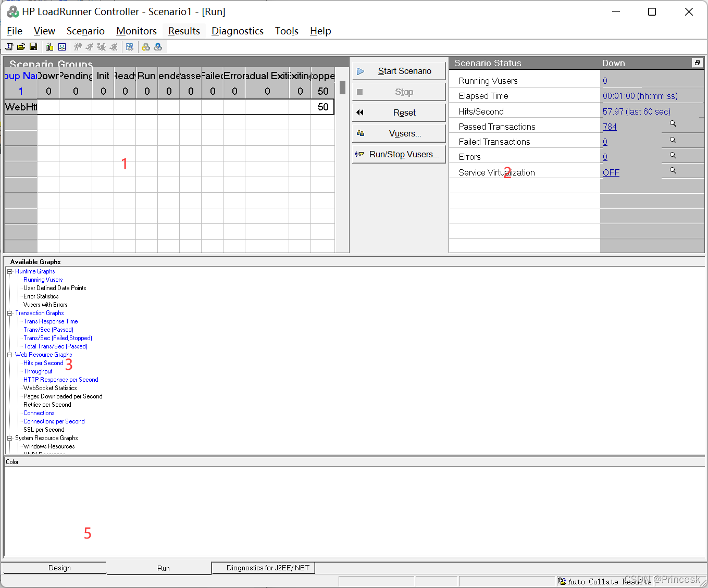
Task: Click the Scenario Groups vertical scrollbar thumb
Action: [342, 87]
